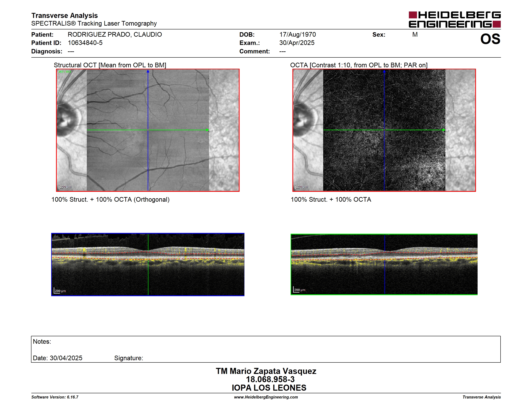Click the Comment label
The image size is (532, 411).
pyautogui.click(x=255, y=51)
